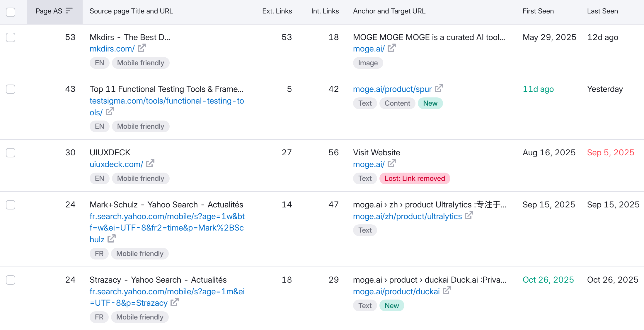Open external link icon next to mkdirs.com

point(142,48)
